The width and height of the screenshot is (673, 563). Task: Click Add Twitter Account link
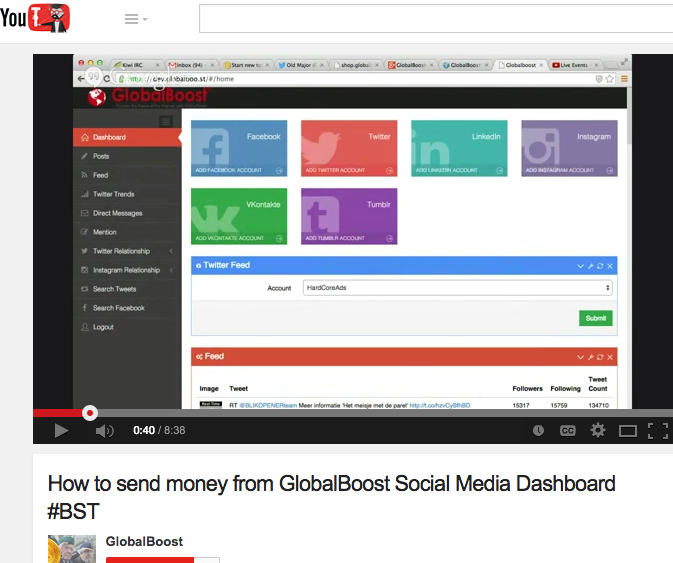click(x=349, y=170)
